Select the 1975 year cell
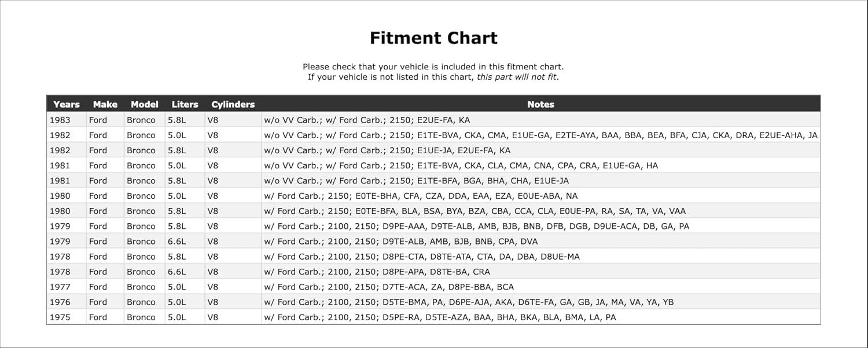Viewport: 868px width, 348px height. point(60,317)
